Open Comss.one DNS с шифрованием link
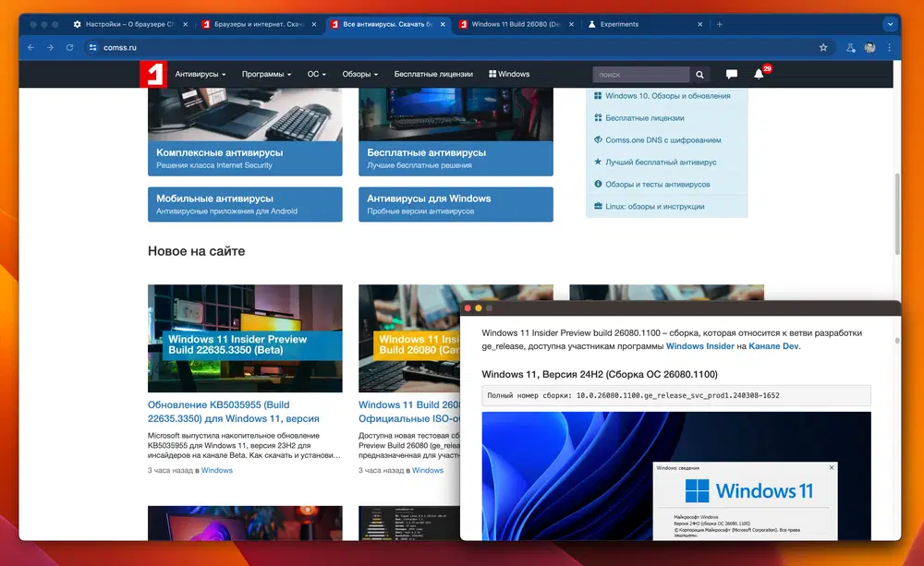 click(x=663, y=140)
